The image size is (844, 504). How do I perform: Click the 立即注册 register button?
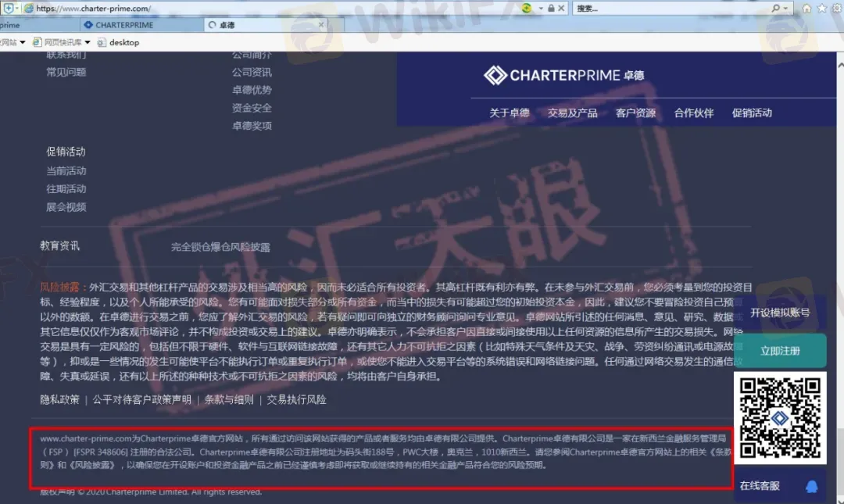[x=780, y=351]
